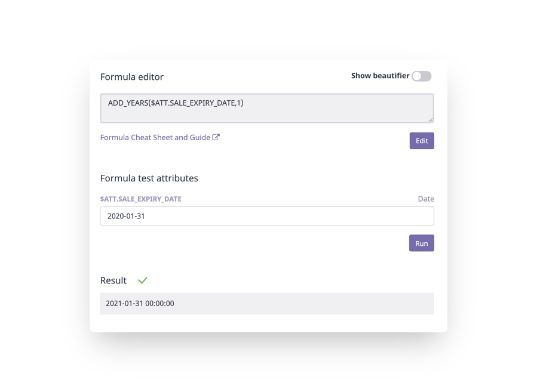This screenshot has width=537, height=392.
Task: Grab the formula textarea resize handle
Action: (x=431, y=119)
